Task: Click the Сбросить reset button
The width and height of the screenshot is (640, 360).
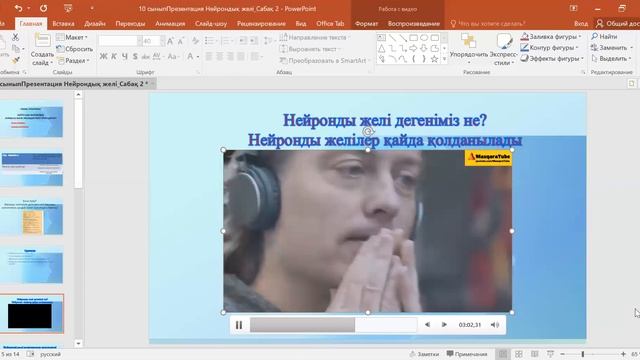Action: (74, 49)
